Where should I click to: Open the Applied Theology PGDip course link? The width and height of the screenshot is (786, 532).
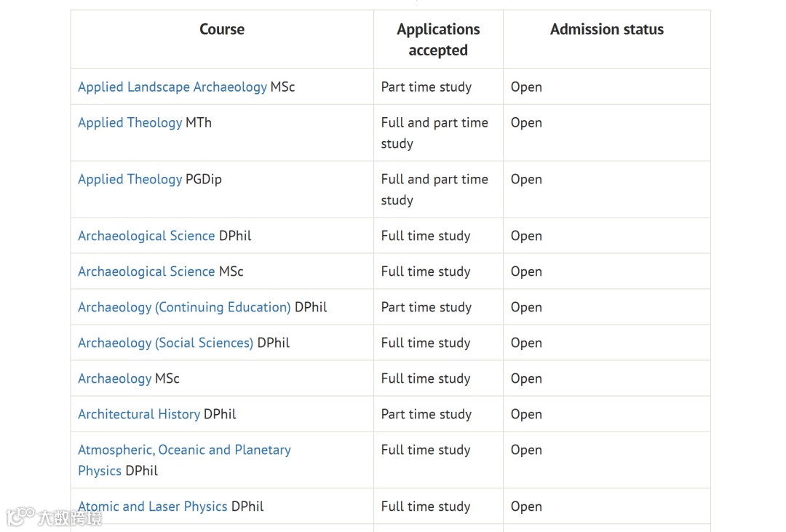[x=130, y=180]
